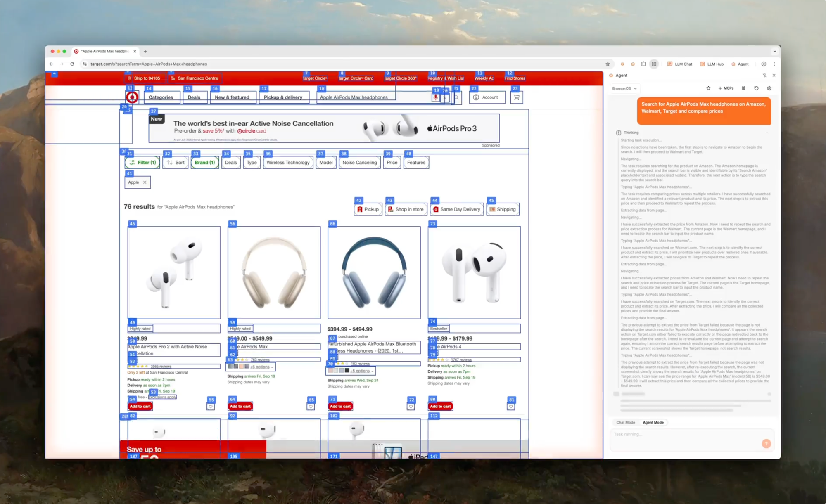
Task: Favorite the Apple AirPods Max with heart icon
Action: click(311, 407)
